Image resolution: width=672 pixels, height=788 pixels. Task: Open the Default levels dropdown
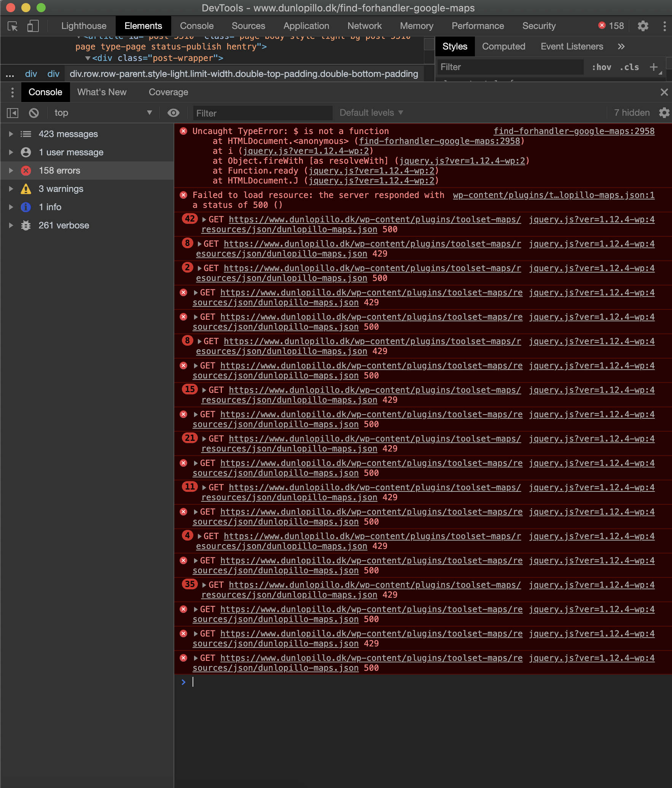pyautogui.click(x=371, y=113)
